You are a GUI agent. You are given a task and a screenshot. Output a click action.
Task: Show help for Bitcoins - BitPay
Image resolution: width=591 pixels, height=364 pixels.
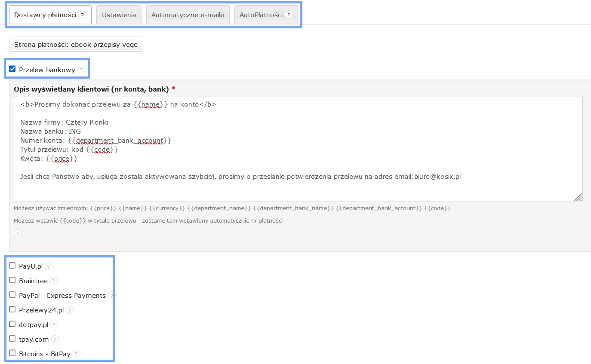(77, 354)
